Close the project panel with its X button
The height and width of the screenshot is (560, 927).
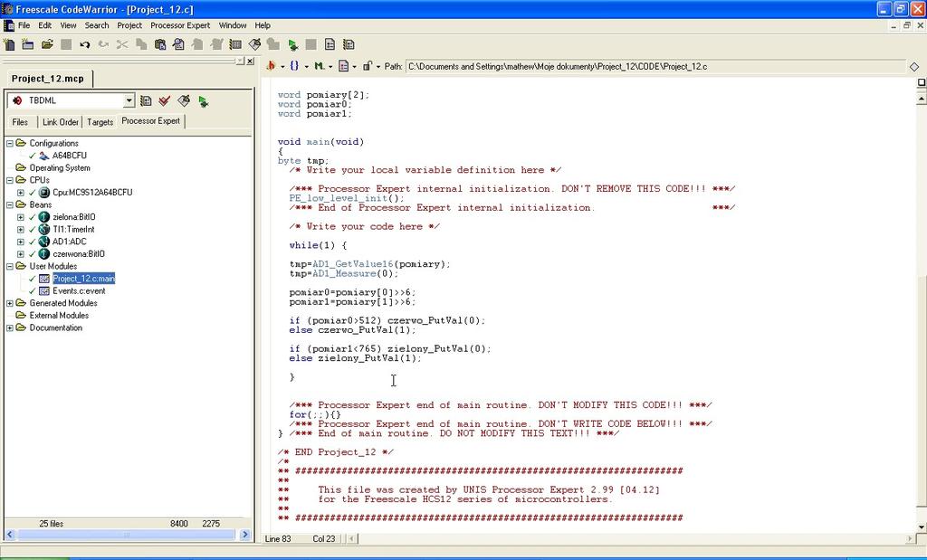(x=250, y=62)
